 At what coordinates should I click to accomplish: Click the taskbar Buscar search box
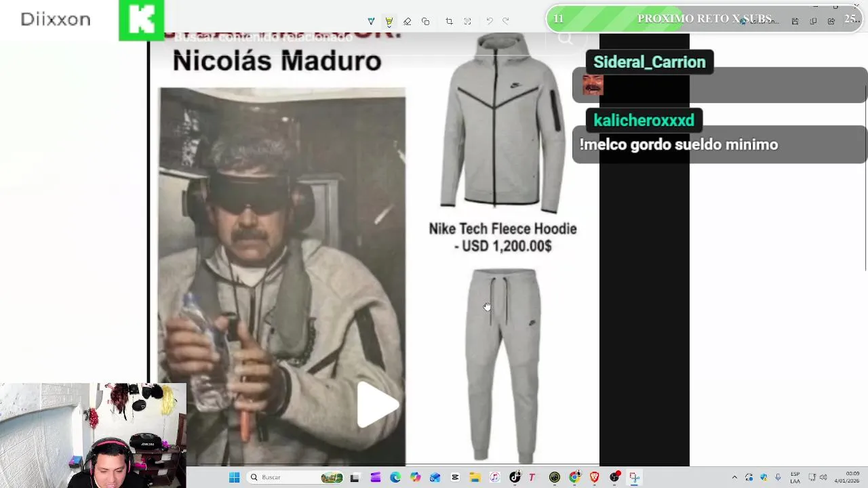tap(295, 477)
